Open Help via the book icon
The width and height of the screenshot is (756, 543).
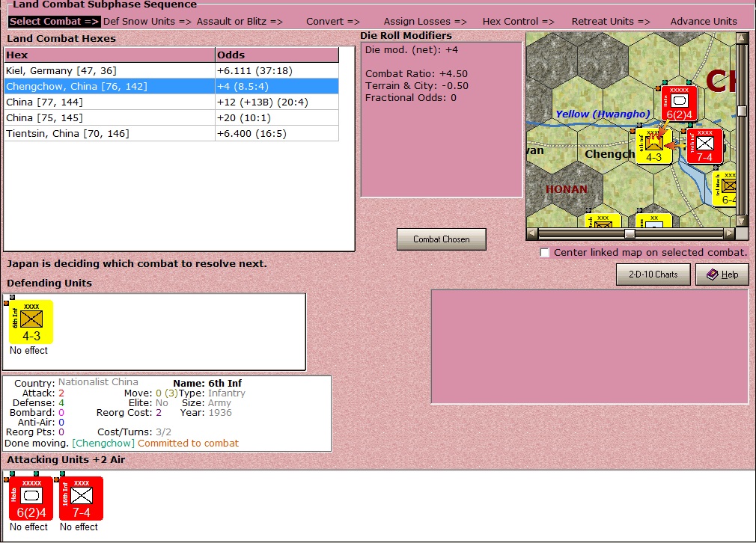click(722, 274)
